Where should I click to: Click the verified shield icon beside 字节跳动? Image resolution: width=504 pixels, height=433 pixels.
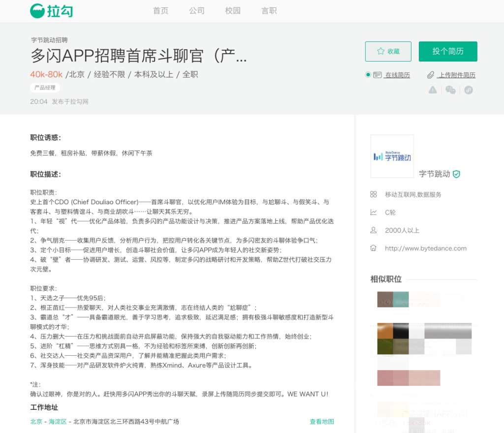(456, 174)
